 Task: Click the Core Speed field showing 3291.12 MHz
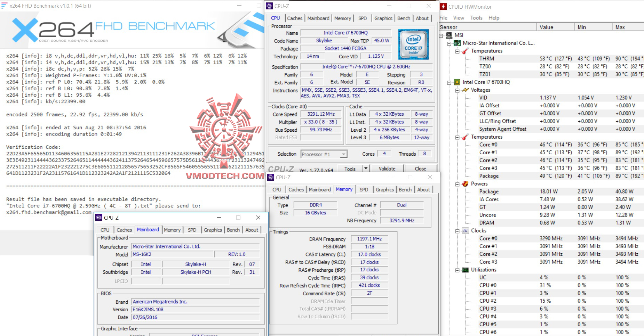click(x=321, y=114)
